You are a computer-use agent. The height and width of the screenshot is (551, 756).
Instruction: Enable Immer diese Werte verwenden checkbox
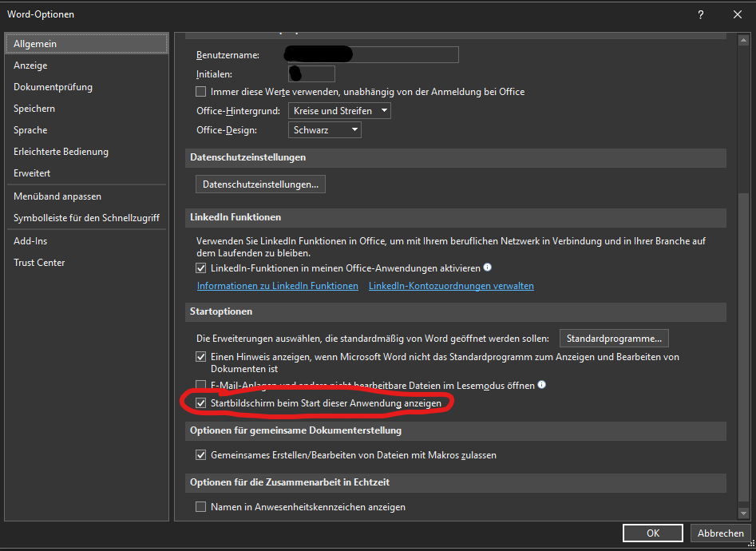pyautogui.click(x=200, y=92)
